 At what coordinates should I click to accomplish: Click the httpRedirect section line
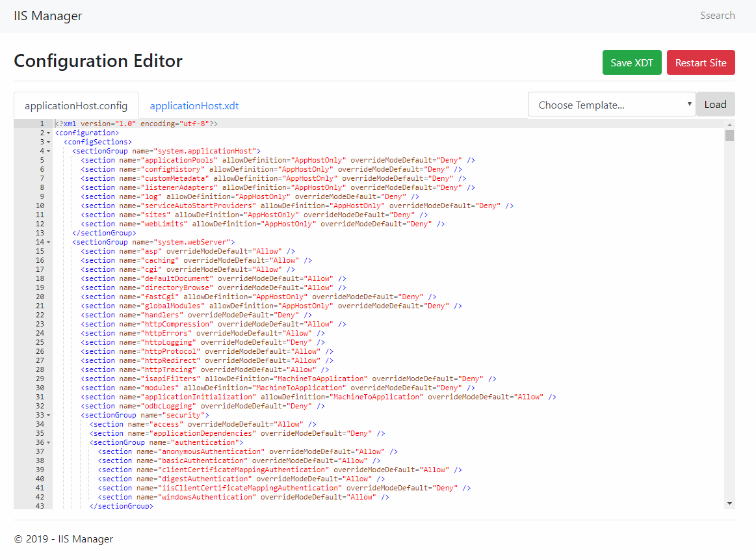point(207,361)
